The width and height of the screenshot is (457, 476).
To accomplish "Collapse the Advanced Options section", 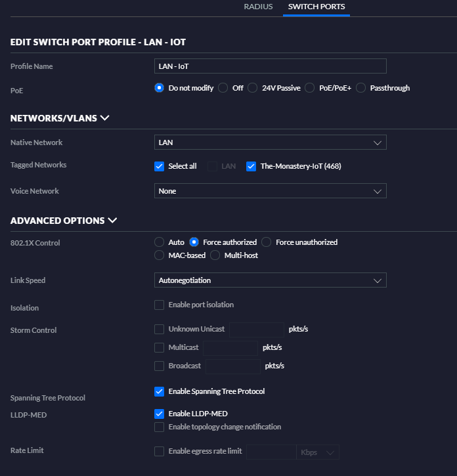I will (x=112, y=221).
